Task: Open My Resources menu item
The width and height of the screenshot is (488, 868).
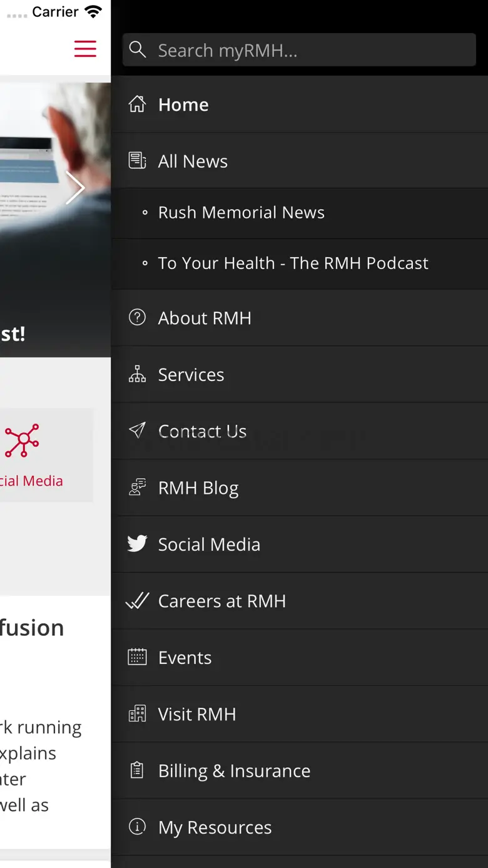Action: 215,827
